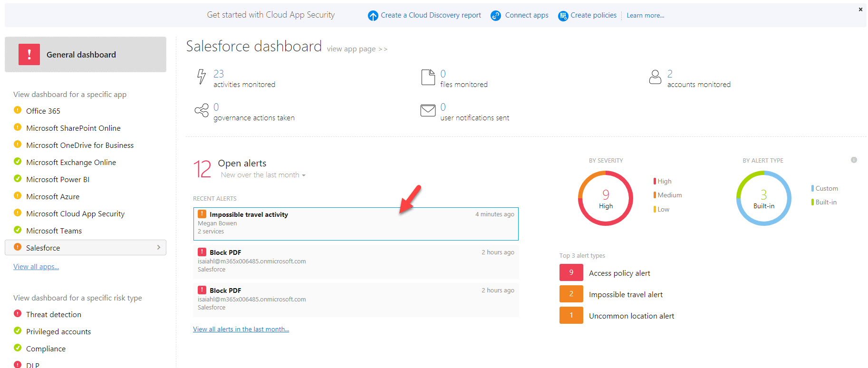The image size is (868, 368).
Task: Click the Threat detection red alert icon
Action: click(x=18, y=313)
